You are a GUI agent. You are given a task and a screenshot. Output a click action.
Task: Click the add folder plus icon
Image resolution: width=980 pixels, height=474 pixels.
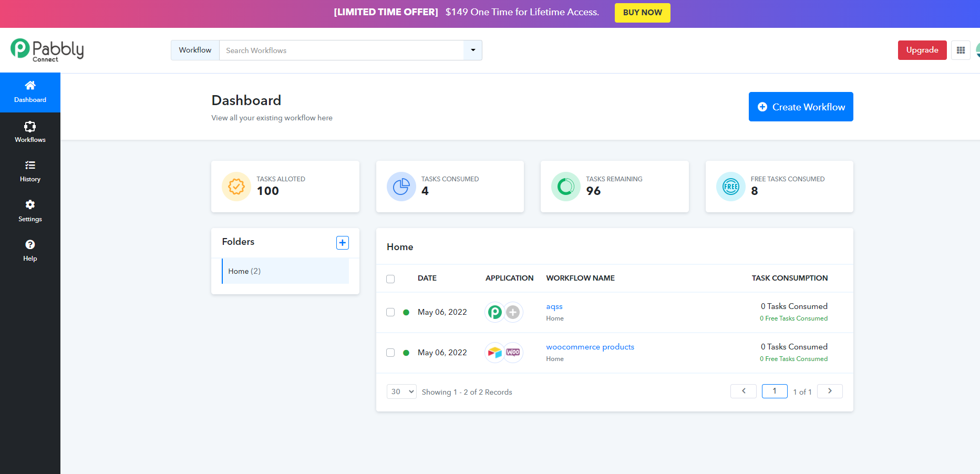coord(343,243)
